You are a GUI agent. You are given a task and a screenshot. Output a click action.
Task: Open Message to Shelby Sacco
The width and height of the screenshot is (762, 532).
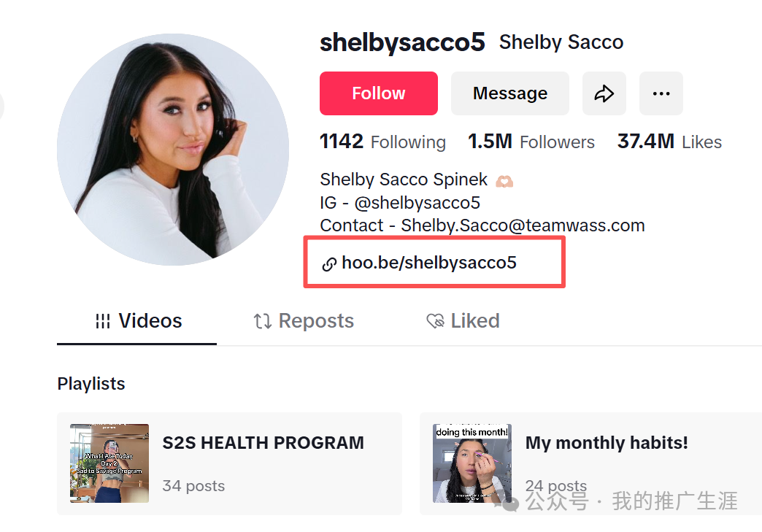509,93
